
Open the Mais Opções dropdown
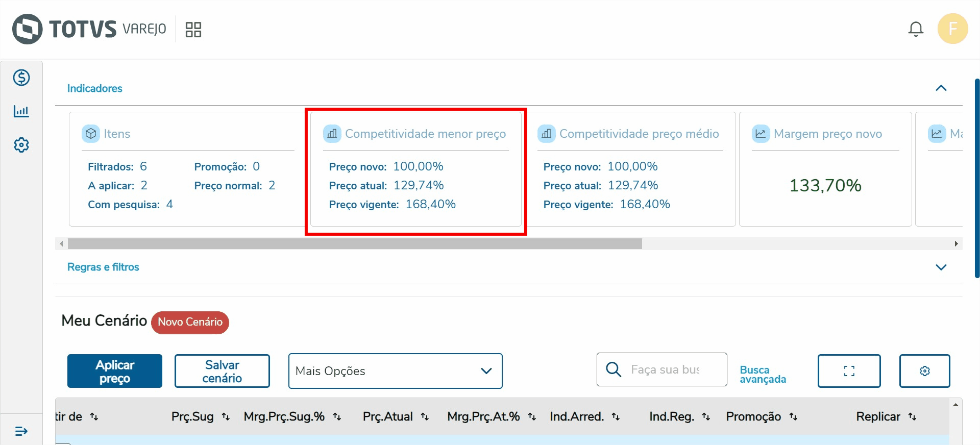[x=395, y=371]
